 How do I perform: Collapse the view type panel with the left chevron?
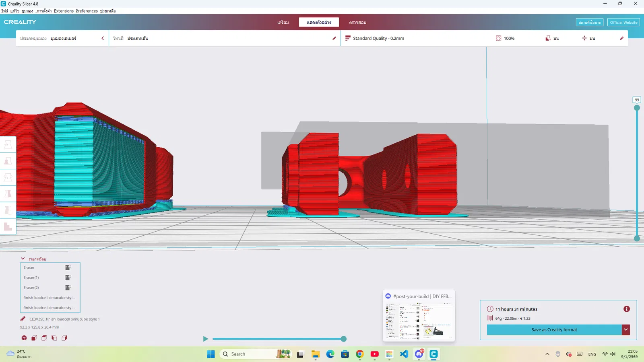tap(103, 38)
